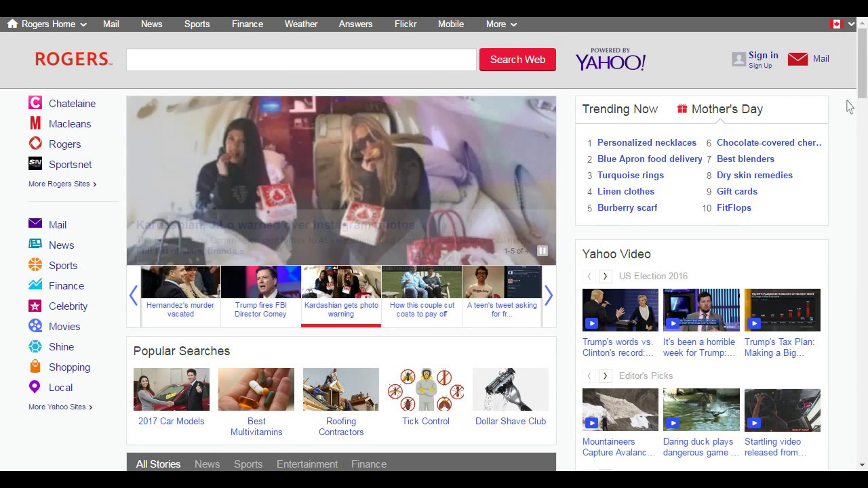Pause the headline slideshow

point(542,251)
